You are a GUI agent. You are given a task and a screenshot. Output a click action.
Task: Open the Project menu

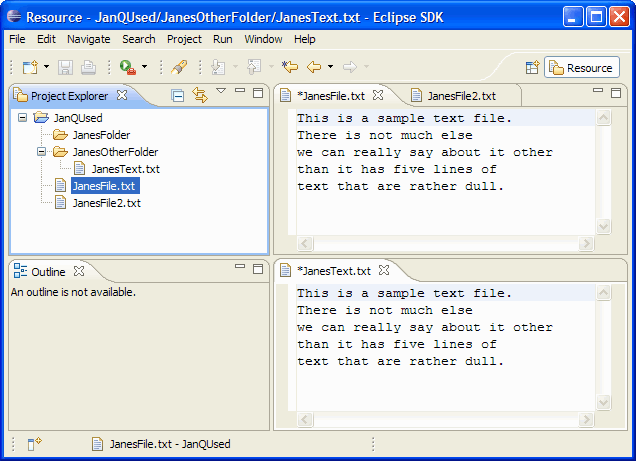tap(184, 39)
